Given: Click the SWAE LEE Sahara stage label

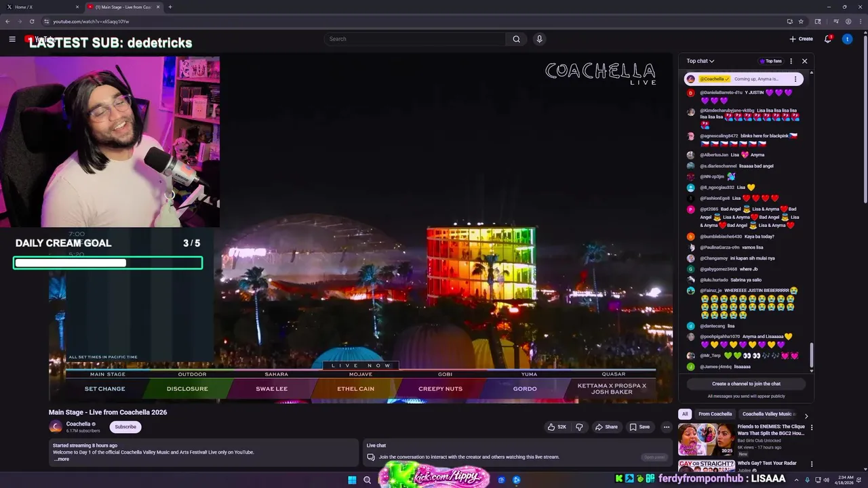Looking at the screenshot, I should [x=271, y=389].
